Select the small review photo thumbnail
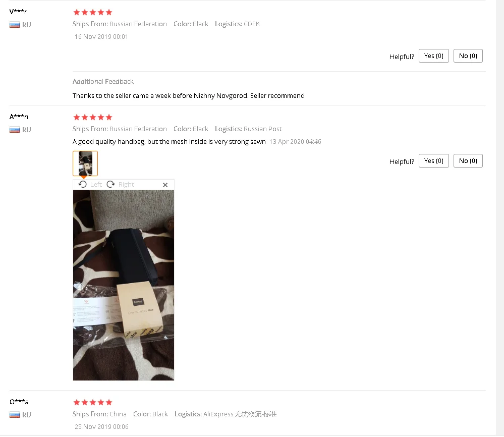The height and width of the screenshot is (437, 504). 85,163
